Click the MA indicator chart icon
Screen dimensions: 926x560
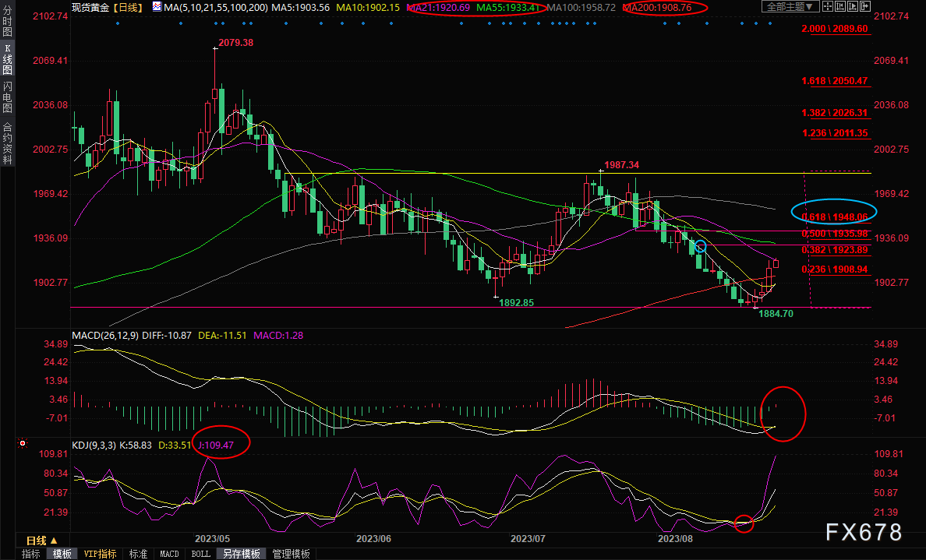(x=157, y=7)
